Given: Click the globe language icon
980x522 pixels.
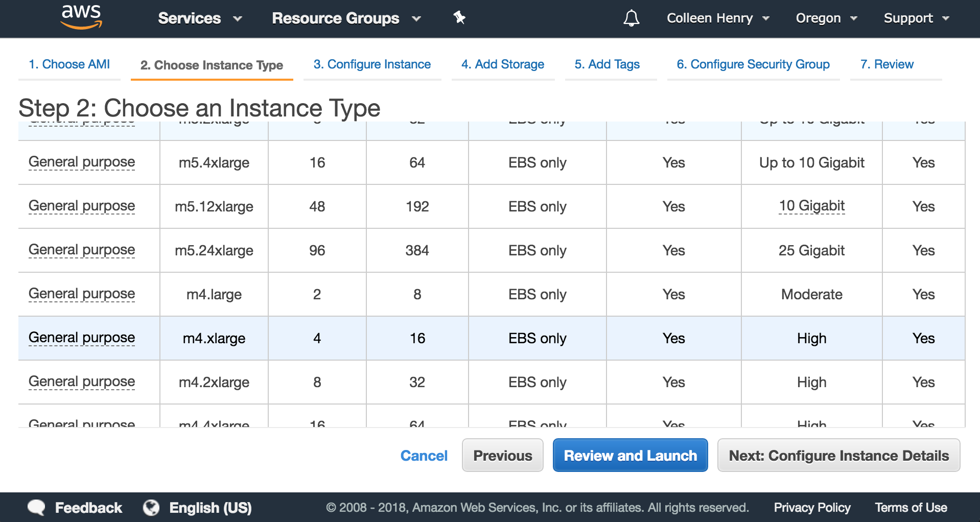Looking at the screenshot, I should click(151, 507).
